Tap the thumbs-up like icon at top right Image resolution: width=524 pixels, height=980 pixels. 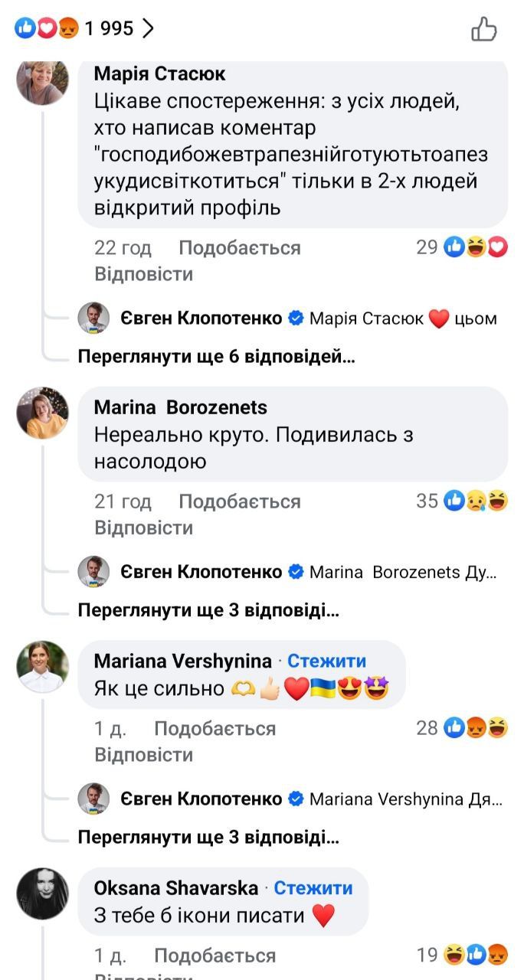[483, 29]
